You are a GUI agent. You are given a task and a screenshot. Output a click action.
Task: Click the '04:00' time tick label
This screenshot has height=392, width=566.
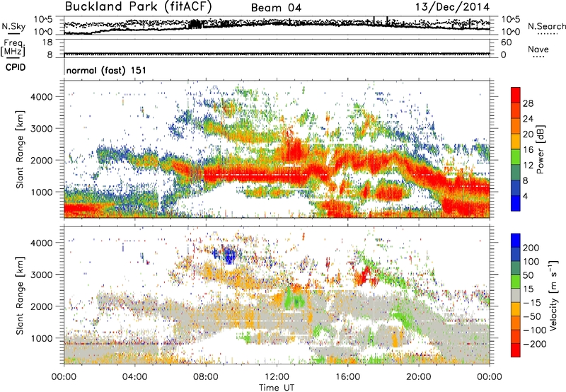tap(134, 377)
